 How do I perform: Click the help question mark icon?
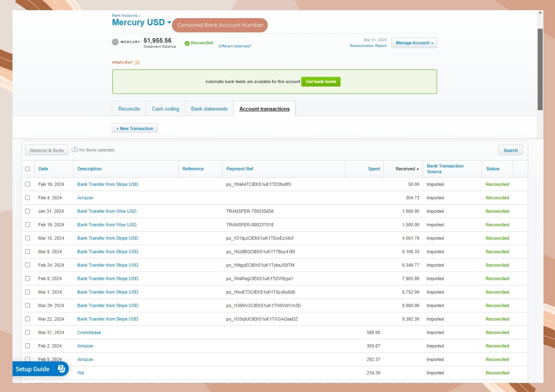74,150
